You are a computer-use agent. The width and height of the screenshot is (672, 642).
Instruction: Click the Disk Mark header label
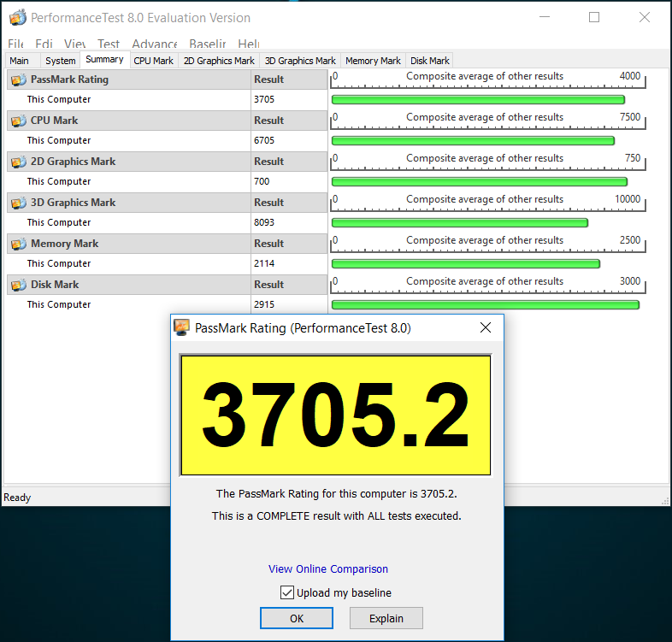point(55,285)
